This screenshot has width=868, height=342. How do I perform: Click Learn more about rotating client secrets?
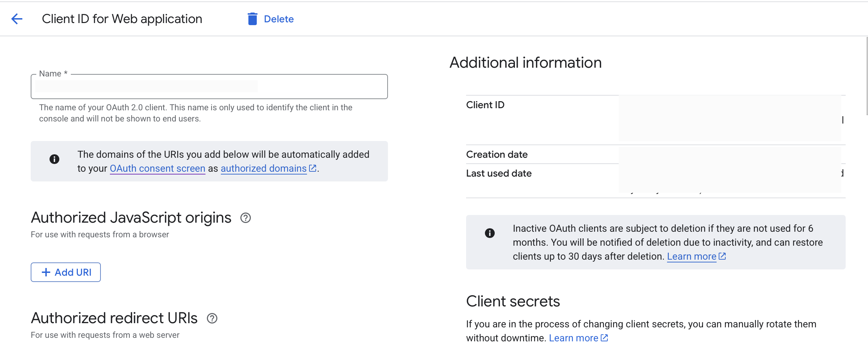coord(574,337)
